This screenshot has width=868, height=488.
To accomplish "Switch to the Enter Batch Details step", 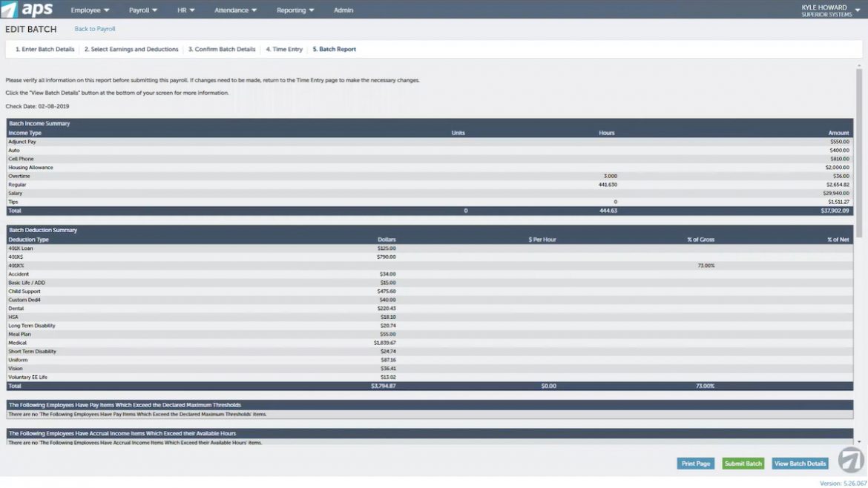I will [x=45, y=48].
